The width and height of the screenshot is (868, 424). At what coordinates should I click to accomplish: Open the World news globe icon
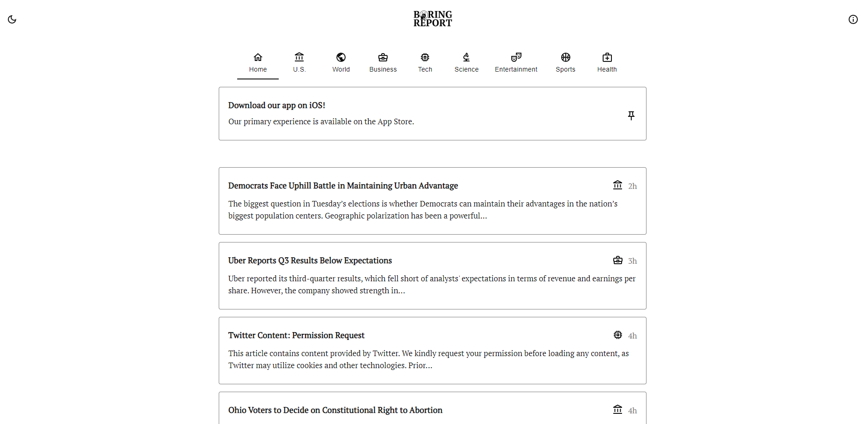pyautogui.click(x=341, y=57)
